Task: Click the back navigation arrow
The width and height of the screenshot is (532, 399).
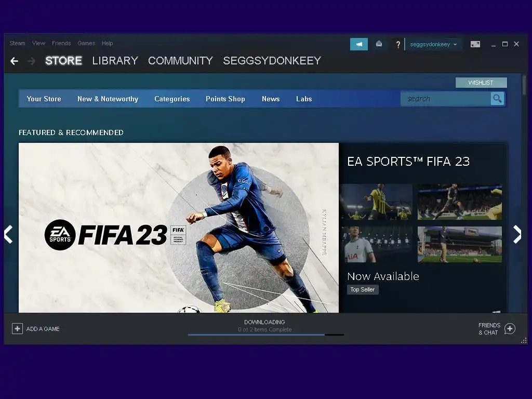Action: tap(14, 61)
